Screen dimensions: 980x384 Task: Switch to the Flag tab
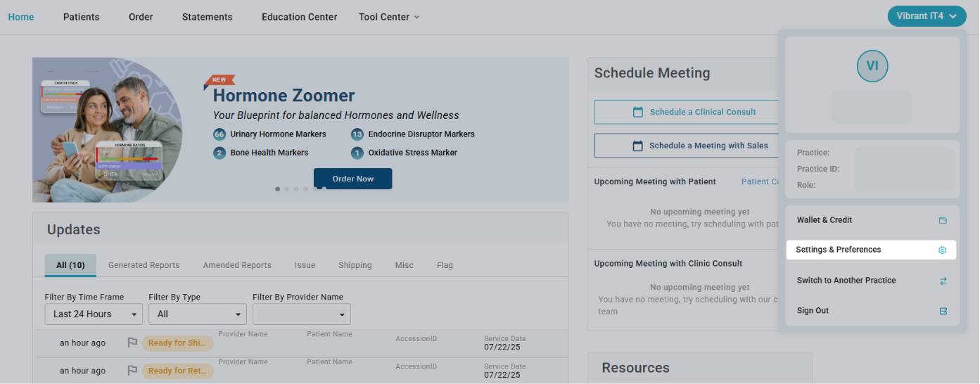[x=445, y=265]
